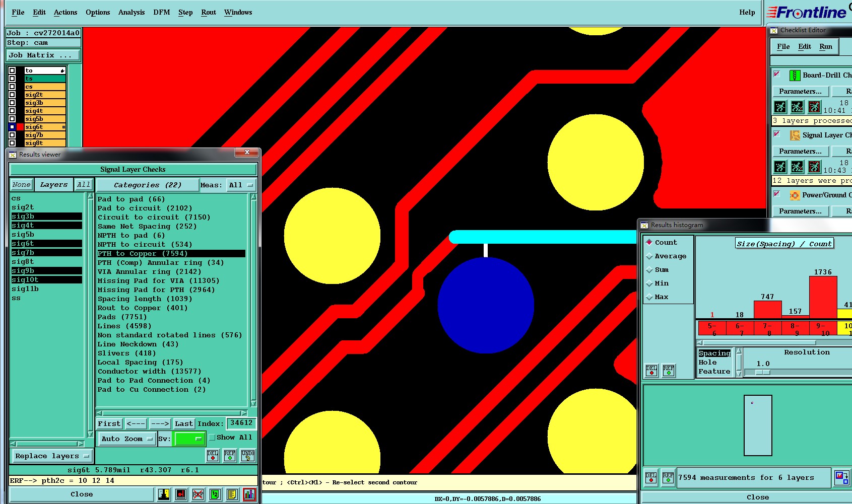The width and height of the screenshot is (852, 504).
Task: Select the Min radio option
Action: [649, 283]
